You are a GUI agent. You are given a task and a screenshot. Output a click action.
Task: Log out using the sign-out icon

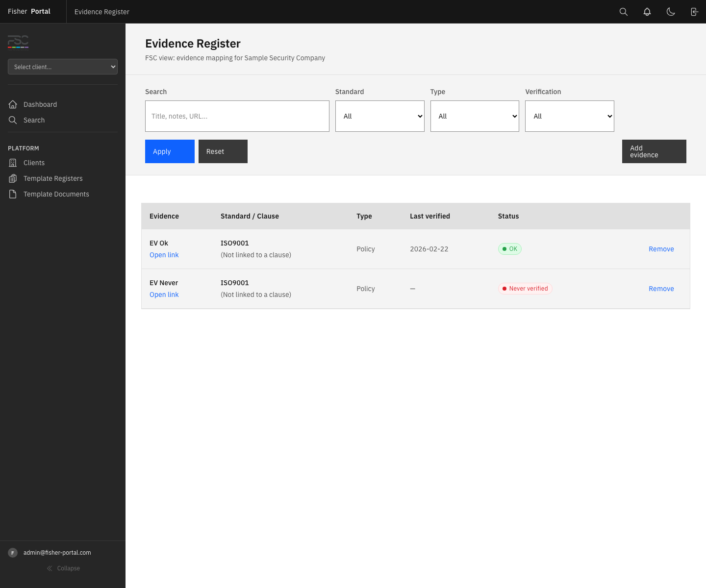[x=694, y=11]
